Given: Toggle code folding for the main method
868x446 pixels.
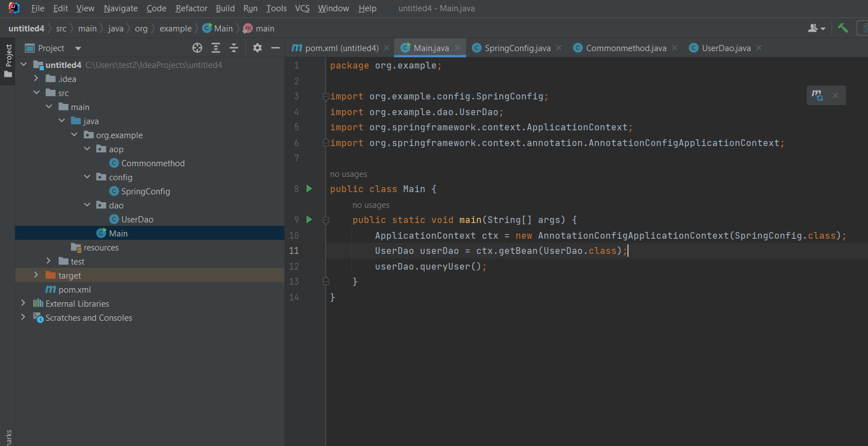Looking at the screenshot, I should tap(325, 220).
